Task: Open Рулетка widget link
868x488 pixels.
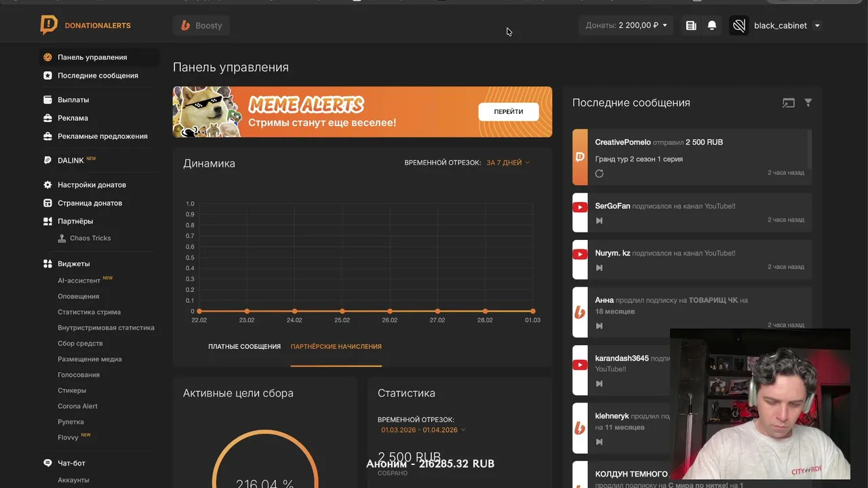Action: pos(71,422)
